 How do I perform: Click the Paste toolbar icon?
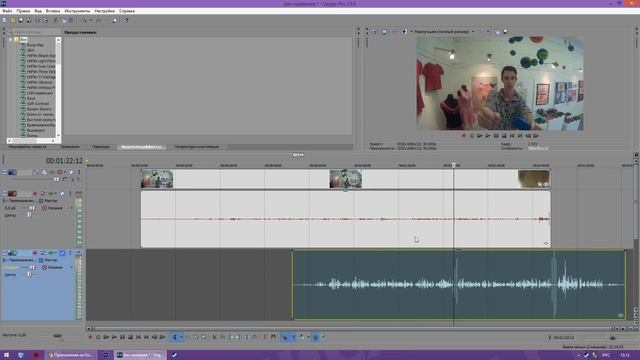coord(71,20)
